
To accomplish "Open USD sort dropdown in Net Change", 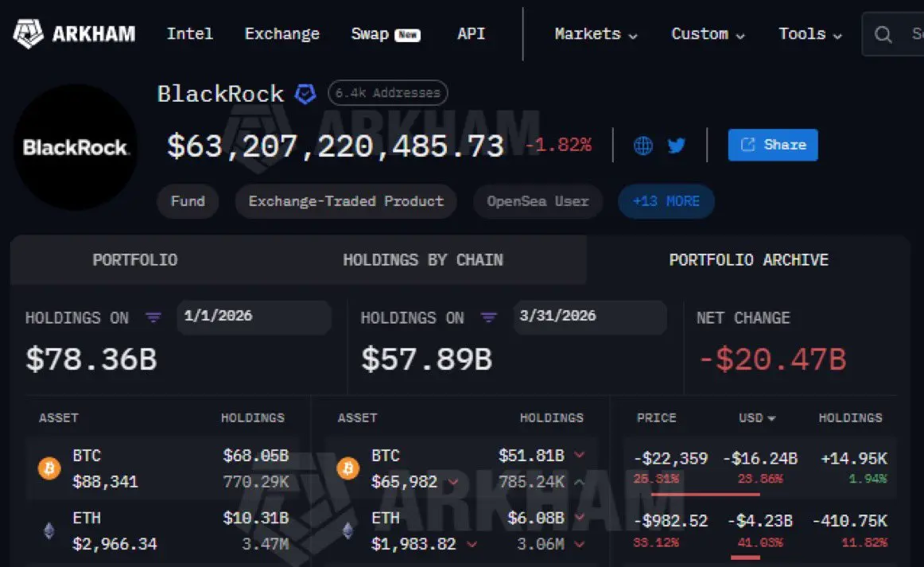I will pyautogui.click(x=757, y=417).
